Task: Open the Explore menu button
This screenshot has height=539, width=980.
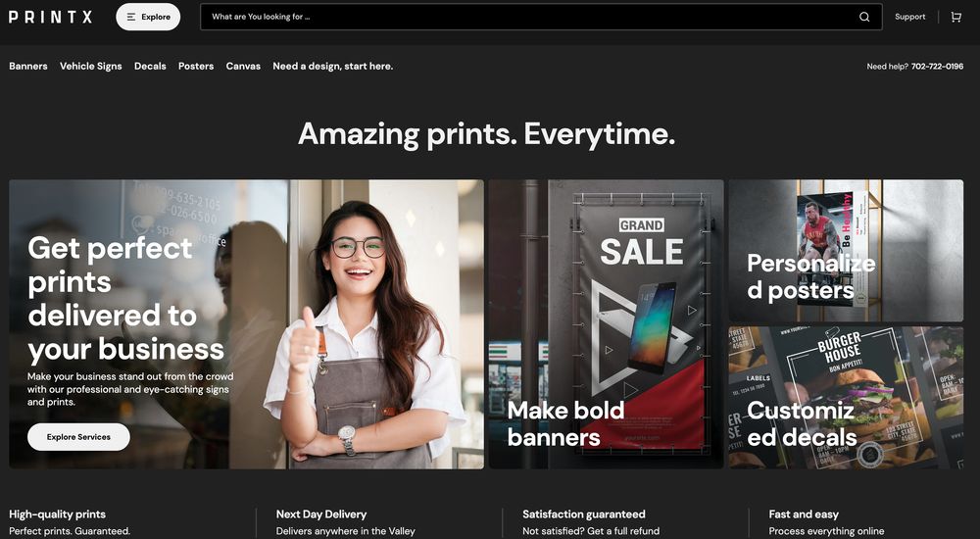Action: coord(148,17)
